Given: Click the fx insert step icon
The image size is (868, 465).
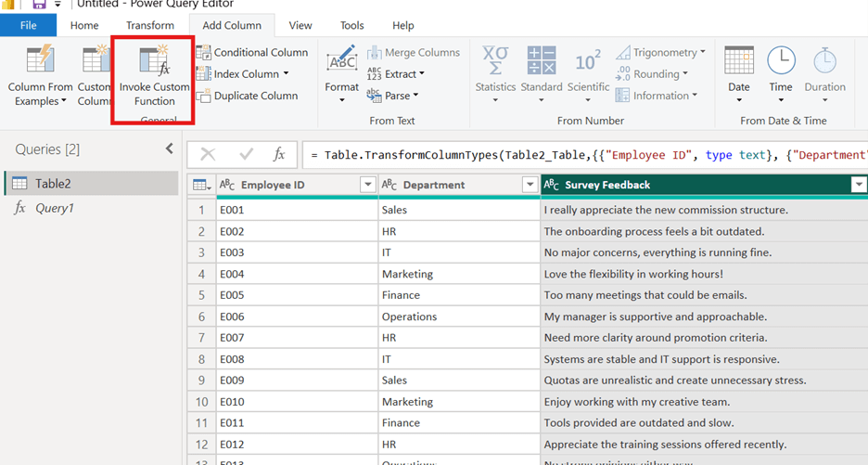Looking at the screenshot, I should click(x=279, y=155).
